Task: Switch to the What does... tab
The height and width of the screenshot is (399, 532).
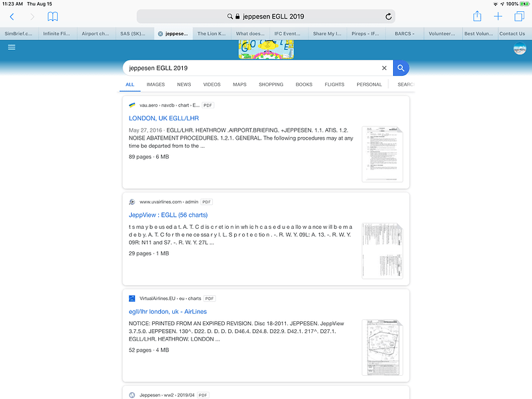Action: pos(251,34)
